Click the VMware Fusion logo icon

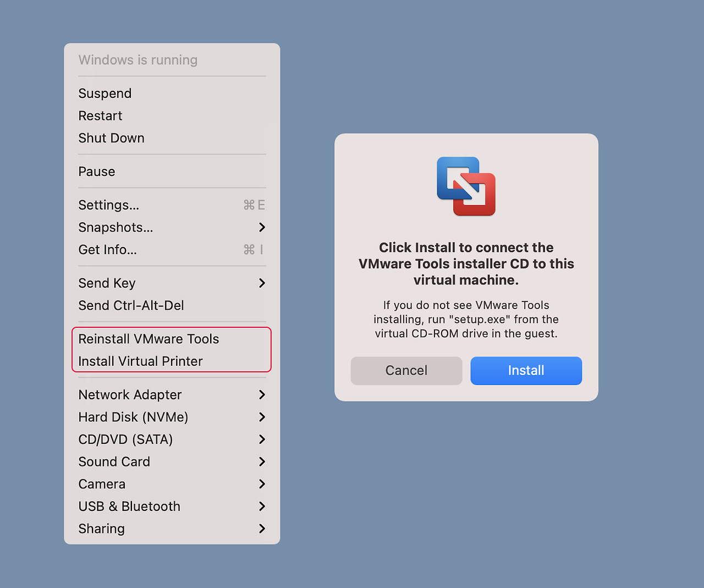[x=466, y=186]
